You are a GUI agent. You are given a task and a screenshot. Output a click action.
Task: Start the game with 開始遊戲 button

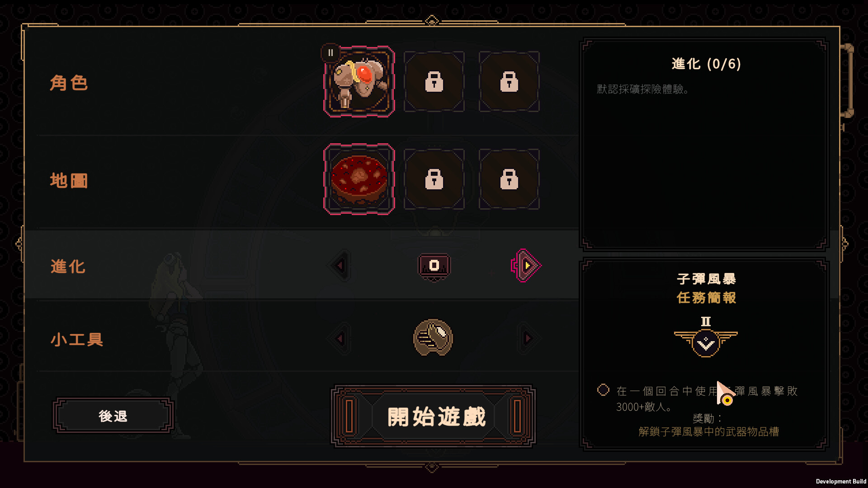click(434, 416)
